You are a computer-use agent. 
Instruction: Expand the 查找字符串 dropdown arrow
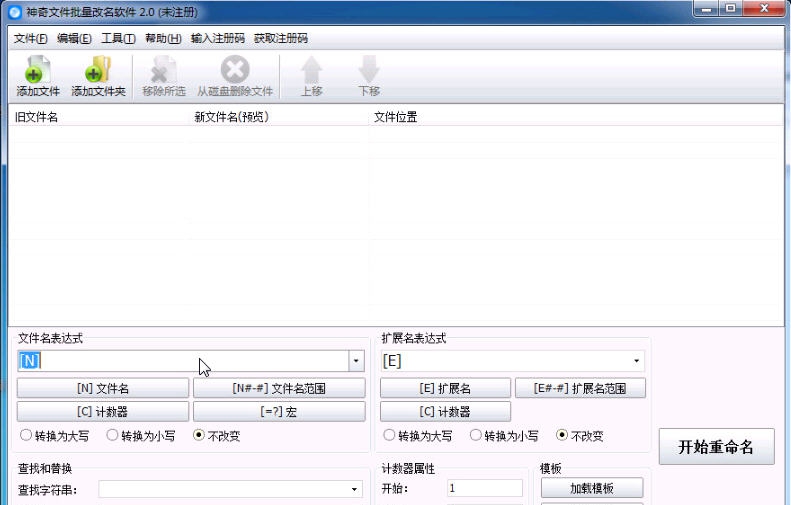pyautogui.click(x=354, y=489)
